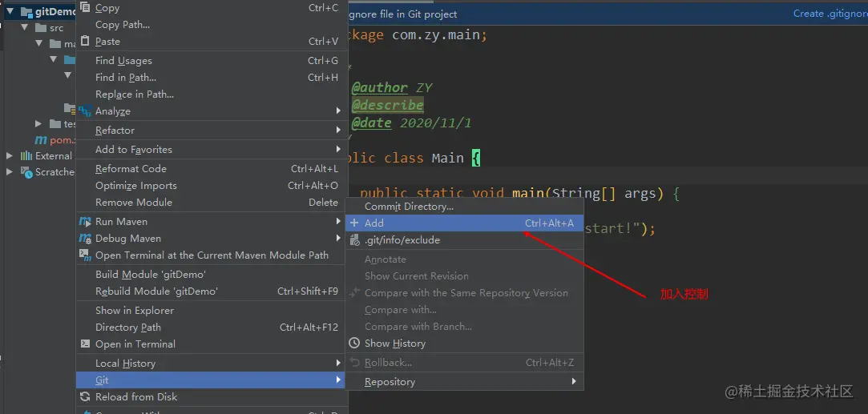Select the highlighted Git menu entry

pos(210,380)
